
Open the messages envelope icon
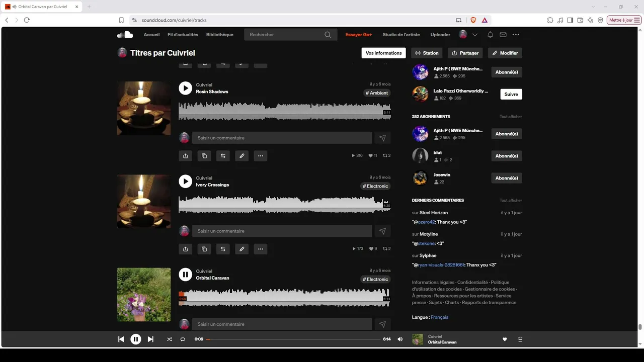click(503, 35)
